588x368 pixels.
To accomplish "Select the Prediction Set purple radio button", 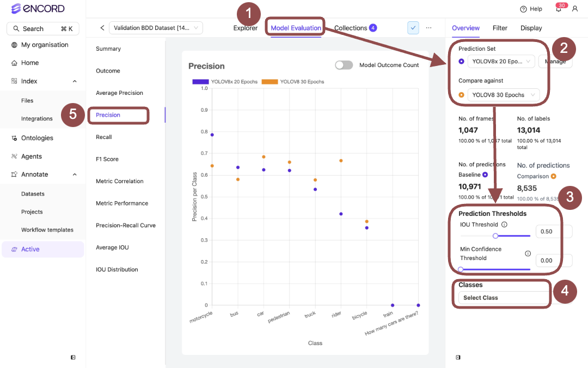I will tap(461, 61).
